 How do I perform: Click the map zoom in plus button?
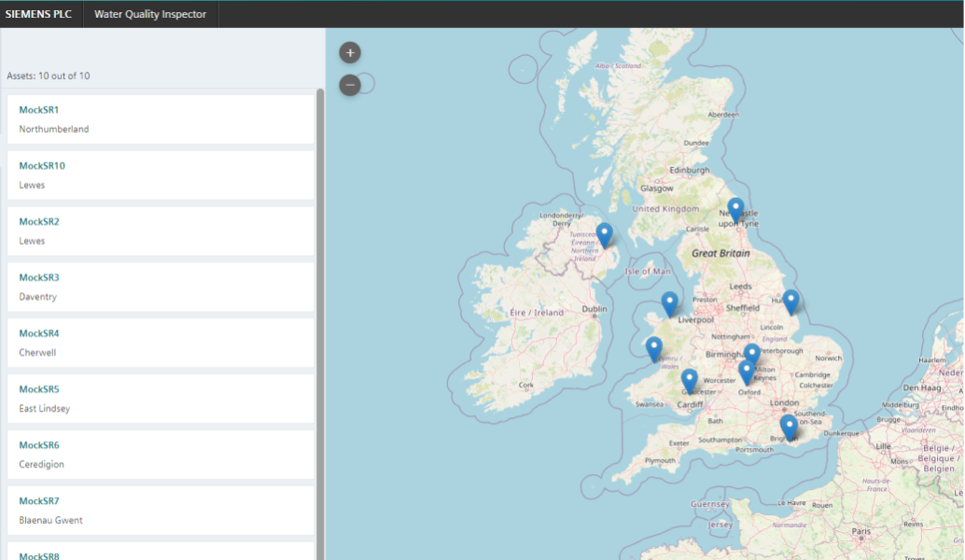[x=350, y=53]
